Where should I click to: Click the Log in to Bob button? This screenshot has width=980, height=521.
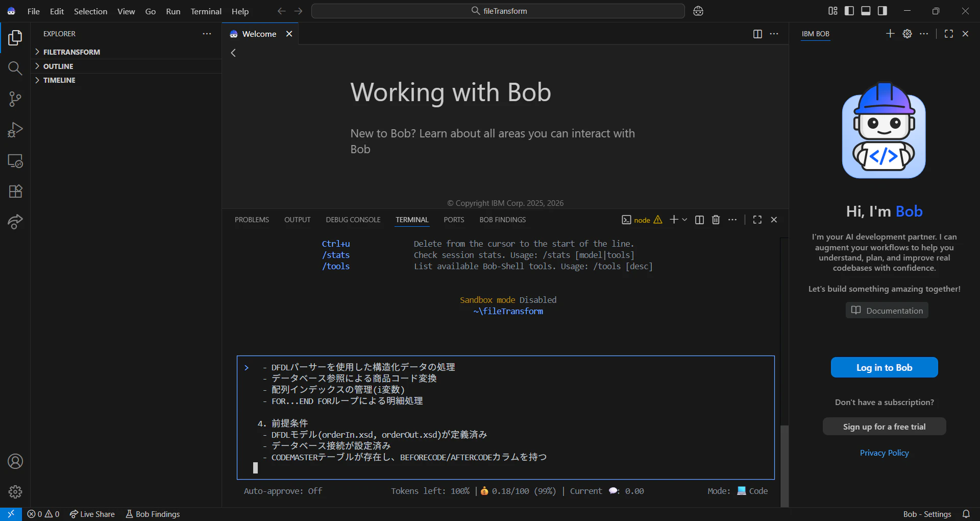[884, 367]
